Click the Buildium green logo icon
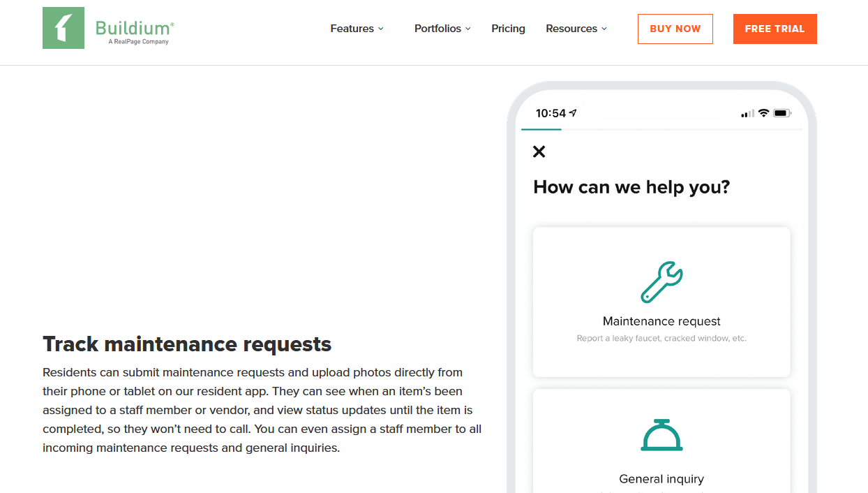The image size is (868, 493). pyautogui.click(x=63, y=28)
